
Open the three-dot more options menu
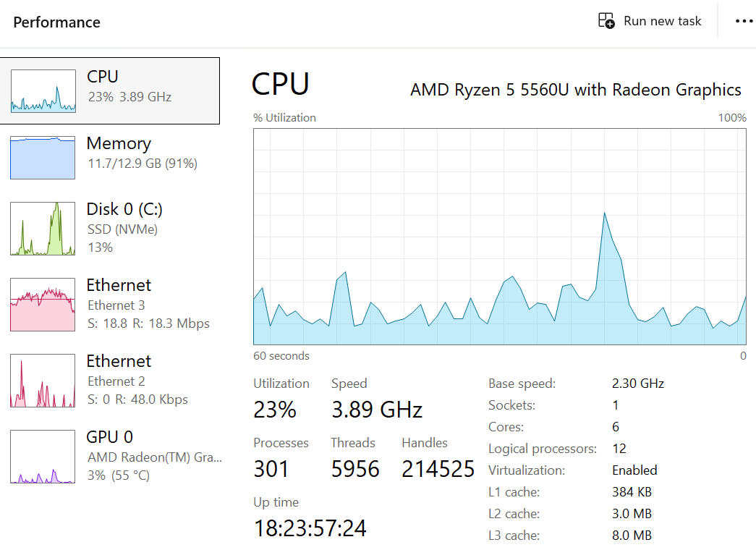click(744, 21)
